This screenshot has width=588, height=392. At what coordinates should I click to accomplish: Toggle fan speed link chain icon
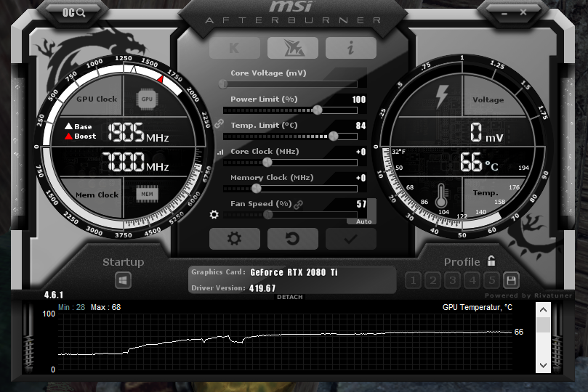coord(299,205)
